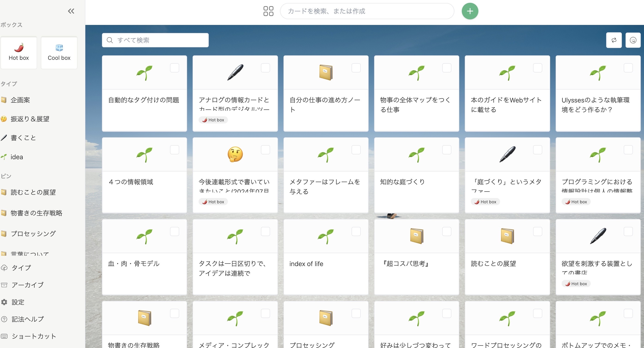Image resolution: width=644 pixels, height=348 pixels.
Task: Click the grid view icon beside the search bar
Action: click(x=268, y=11)
